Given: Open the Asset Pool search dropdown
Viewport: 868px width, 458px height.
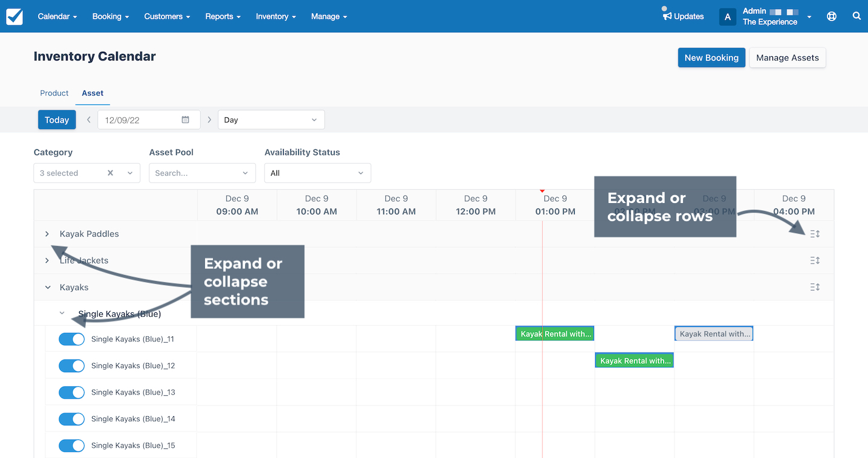Looking at the screenshot, I should [202, 173].
